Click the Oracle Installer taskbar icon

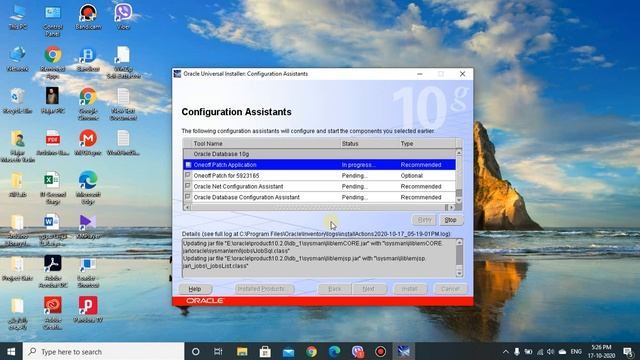tap(403, 351)
